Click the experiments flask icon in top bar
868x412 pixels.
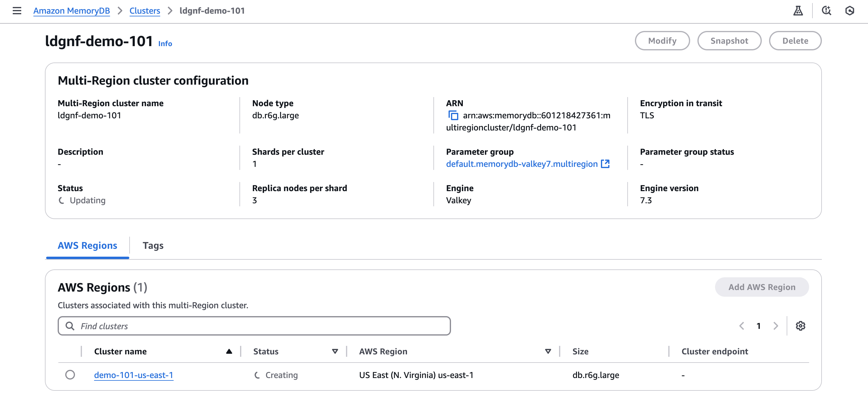pos(798,11)
